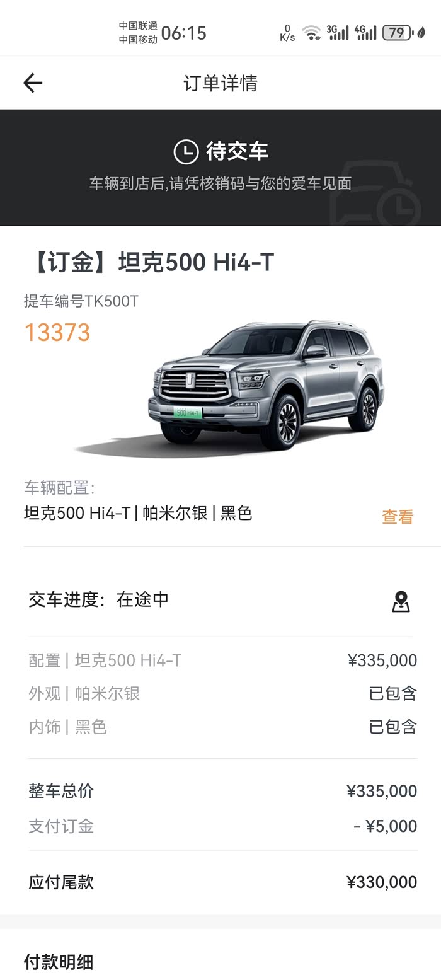This screenshot has height=980, width=441.
Task: Tap the clock icon beside 待交车
Action: [x=186, y=151]
